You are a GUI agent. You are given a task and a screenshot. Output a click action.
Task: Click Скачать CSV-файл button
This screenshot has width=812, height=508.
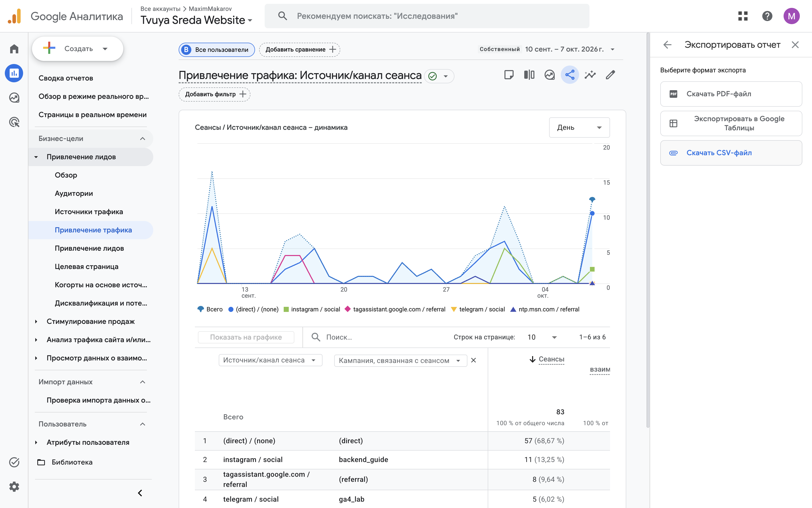click(x=731, y=153)
